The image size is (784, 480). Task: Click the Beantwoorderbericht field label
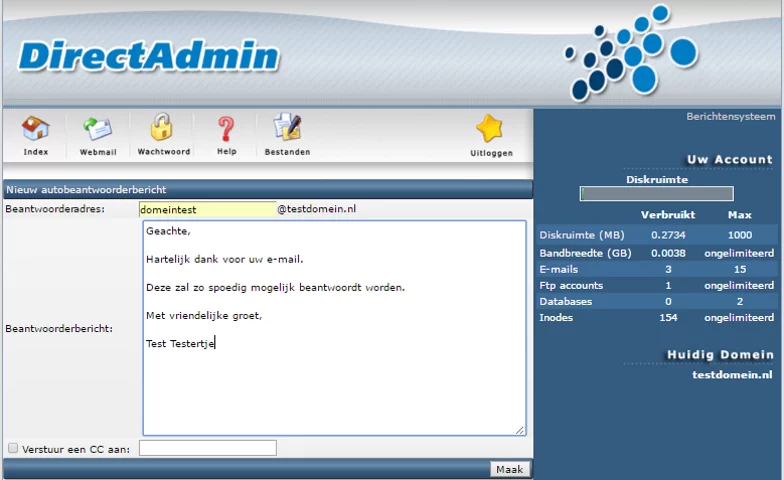(59, 328)
